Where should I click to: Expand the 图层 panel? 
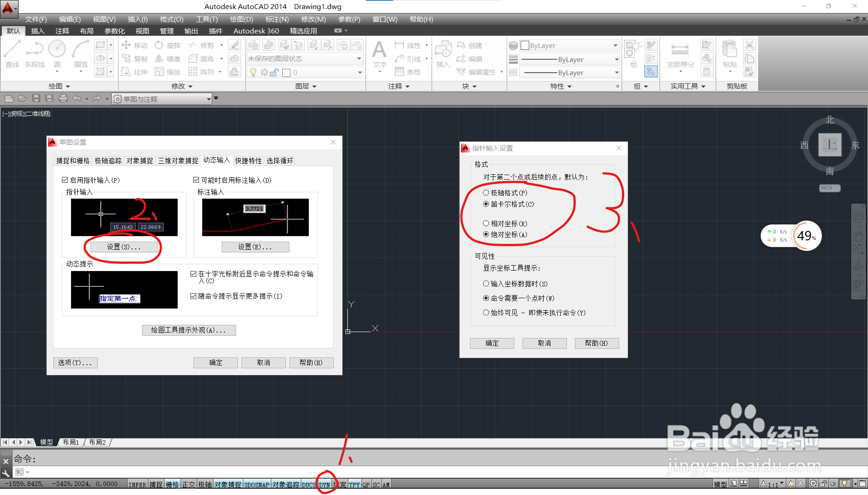[x=306, y=86]
